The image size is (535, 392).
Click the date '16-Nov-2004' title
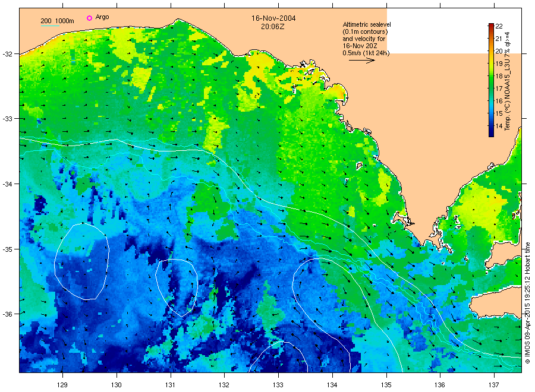[273, 18]
